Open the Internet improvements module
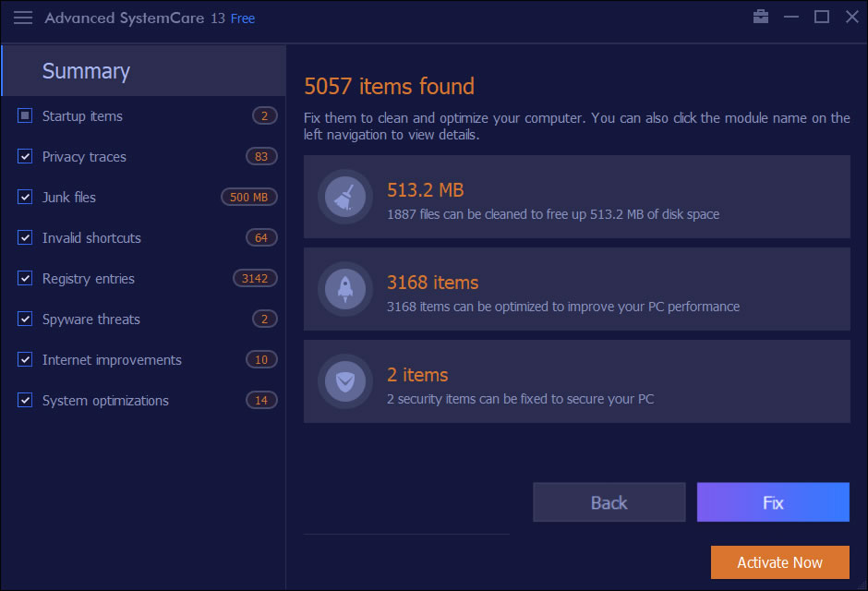868x591 pixels. coord(112,360)
